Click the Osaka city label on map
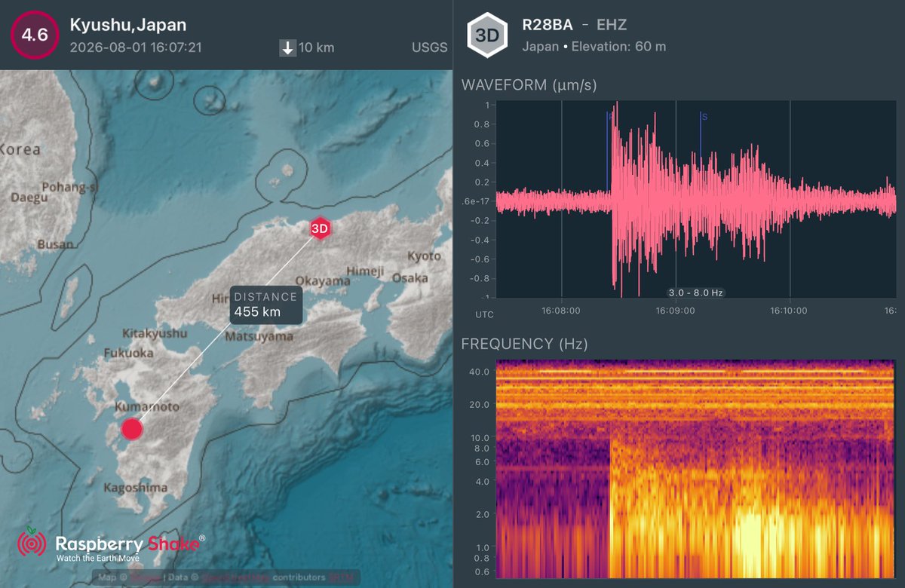The image size is (905, 588). tap(410, 278)
